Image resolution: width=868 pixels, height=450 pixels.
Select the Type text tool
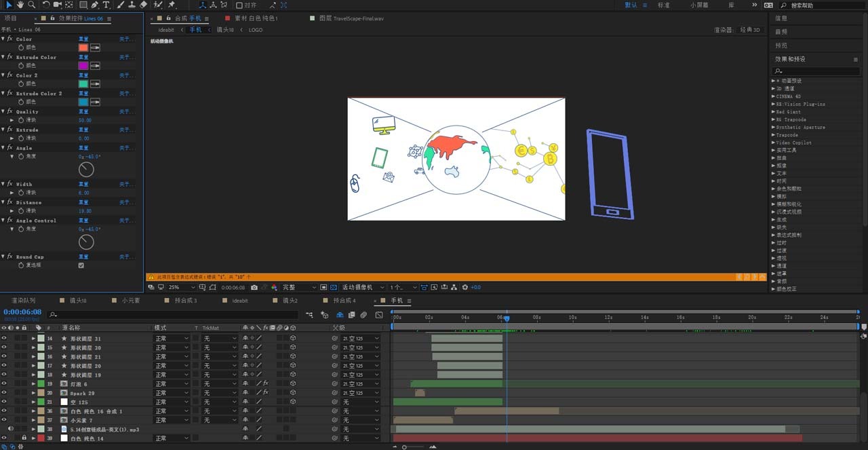pos(106,5)
